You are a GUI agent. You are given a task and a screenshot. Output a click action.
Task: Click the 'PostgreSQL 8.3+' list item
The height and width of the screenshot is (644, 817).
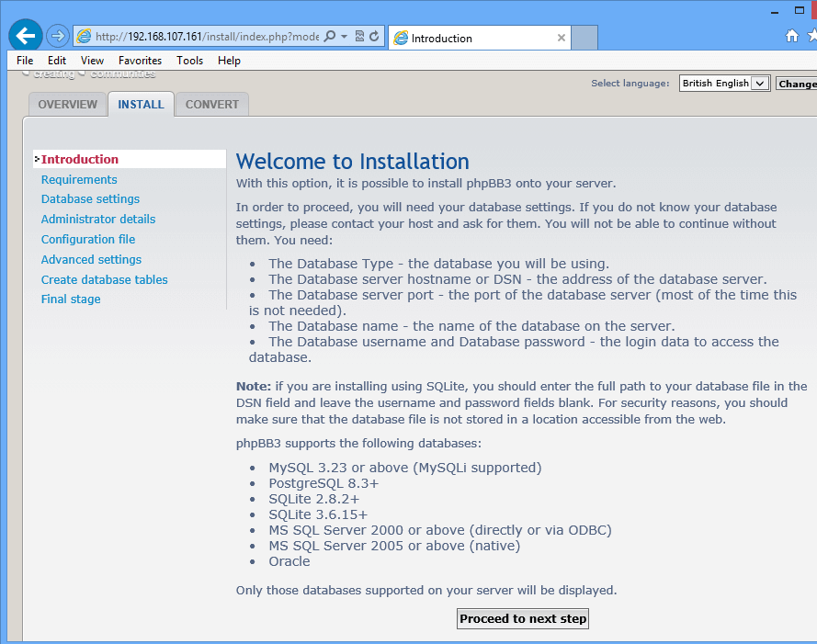point(323,483)
